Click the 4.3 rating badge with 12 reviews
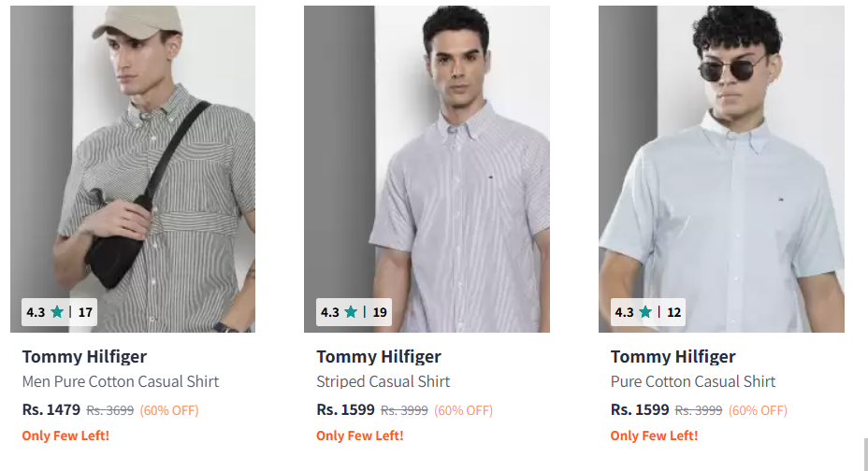 tap(648, 312)
